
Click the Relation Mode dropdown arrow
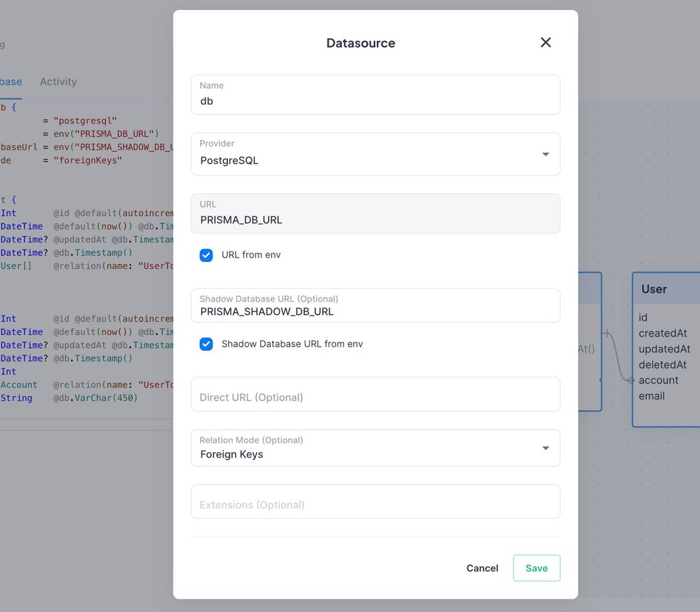[x=545, y=448]
